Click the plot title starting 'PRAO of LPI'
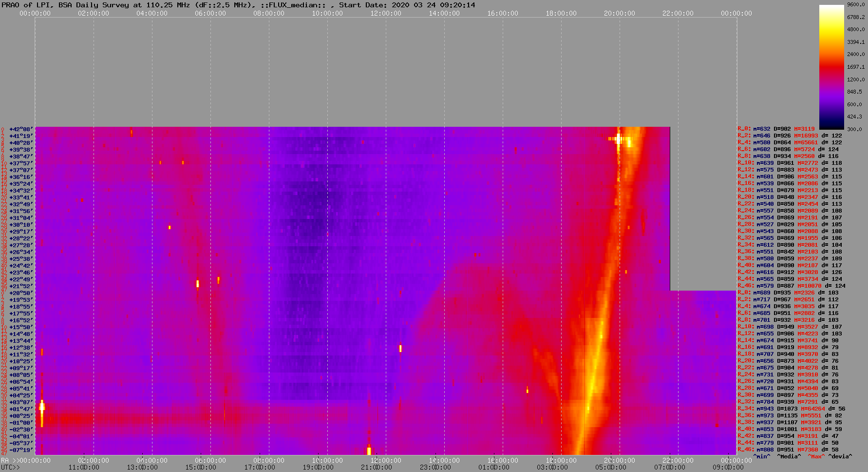The height and width of the screenshot is (472, 868). (x=238, y=5)
